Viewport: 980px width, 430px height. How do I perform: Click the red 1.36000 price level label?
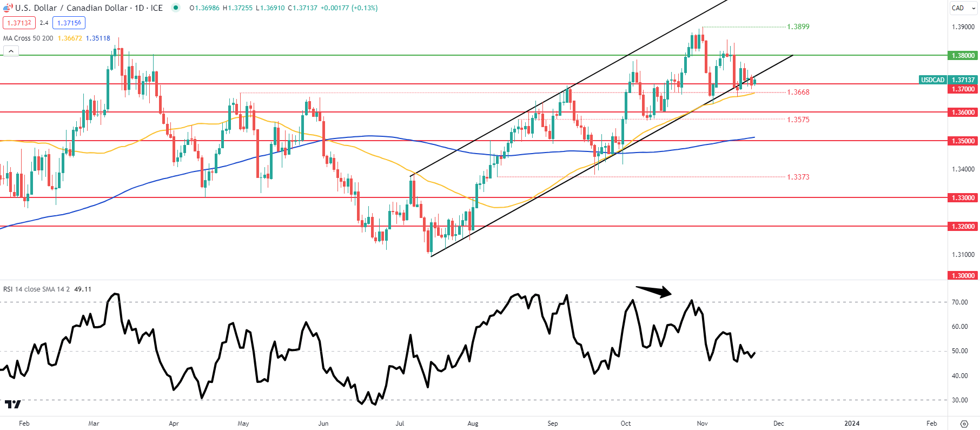[963, 113]
